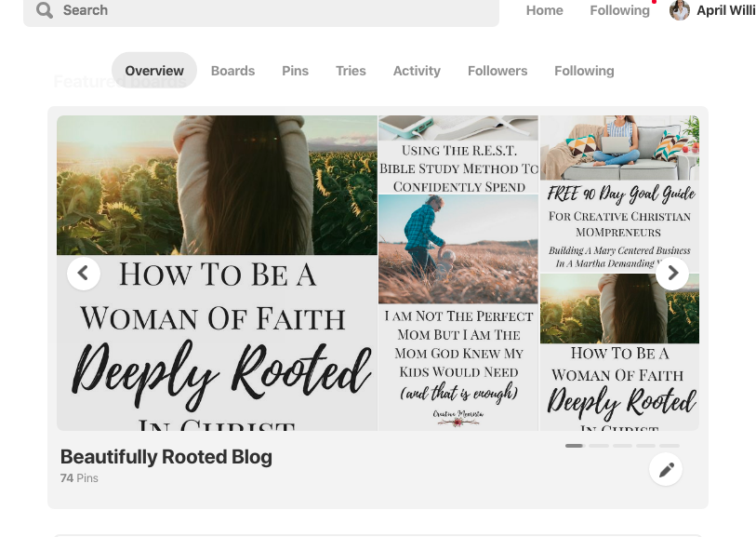
Task: Open the Home link
Action: tap(544, 10)
